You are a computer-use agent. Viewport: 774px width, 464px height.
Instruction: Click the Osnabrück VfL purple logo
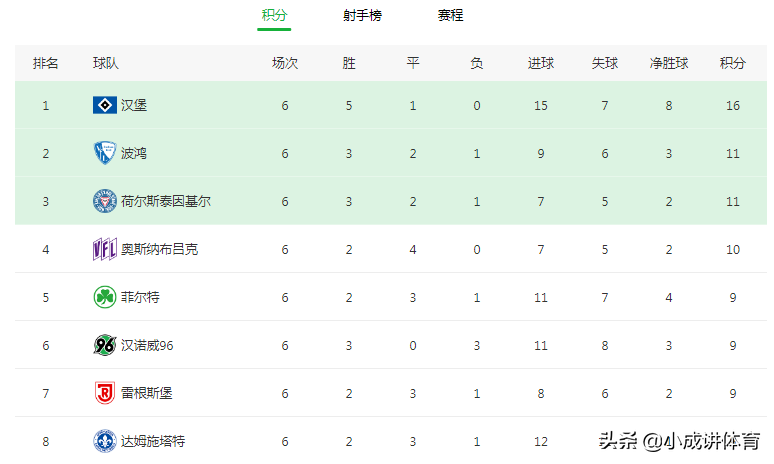point(105,249)
